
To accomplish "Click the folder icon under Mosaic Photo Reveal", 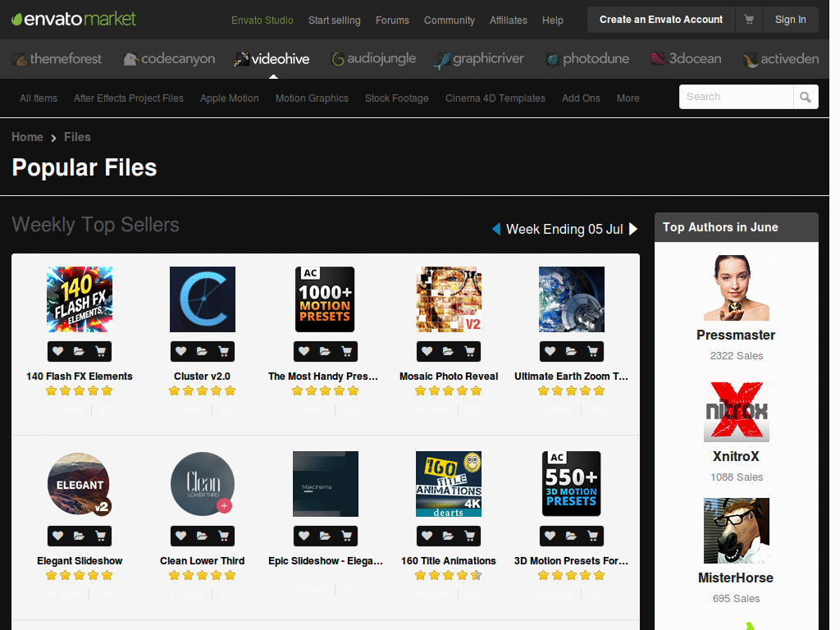I will [448, 351].
